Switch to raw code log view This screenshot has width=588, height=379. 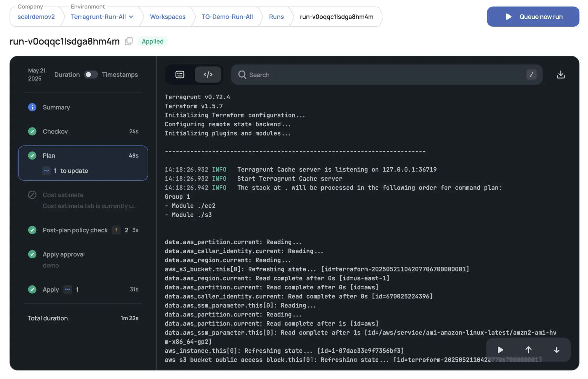click(208, 75)
